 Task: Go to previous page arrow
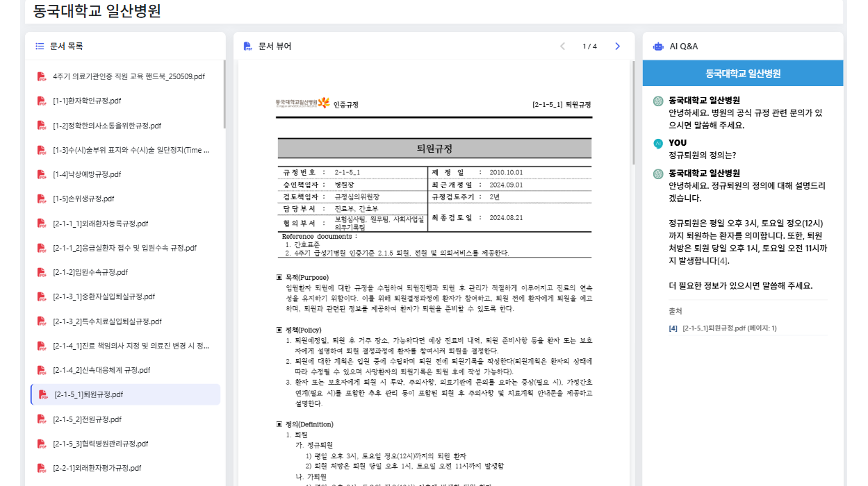click(563, 47)
